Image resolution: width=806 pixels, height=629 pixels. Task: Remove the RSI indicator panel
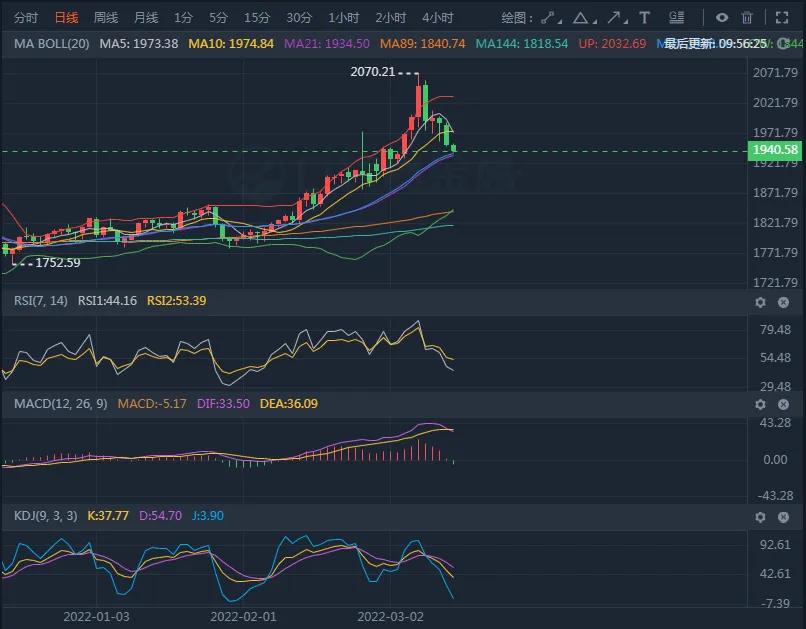point(783,301)
